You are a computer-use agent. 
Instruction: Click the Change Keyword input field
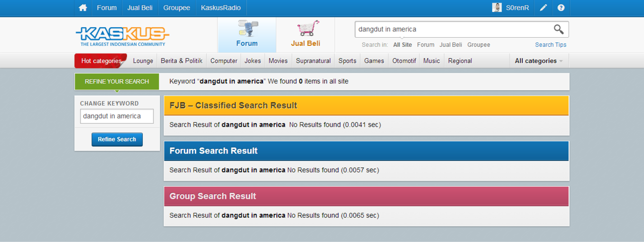point(117,116)
